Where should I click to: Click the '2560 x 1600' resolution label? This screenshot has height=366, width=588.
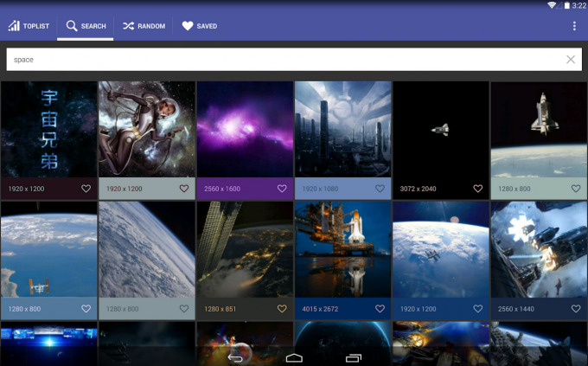coord(222,189)
